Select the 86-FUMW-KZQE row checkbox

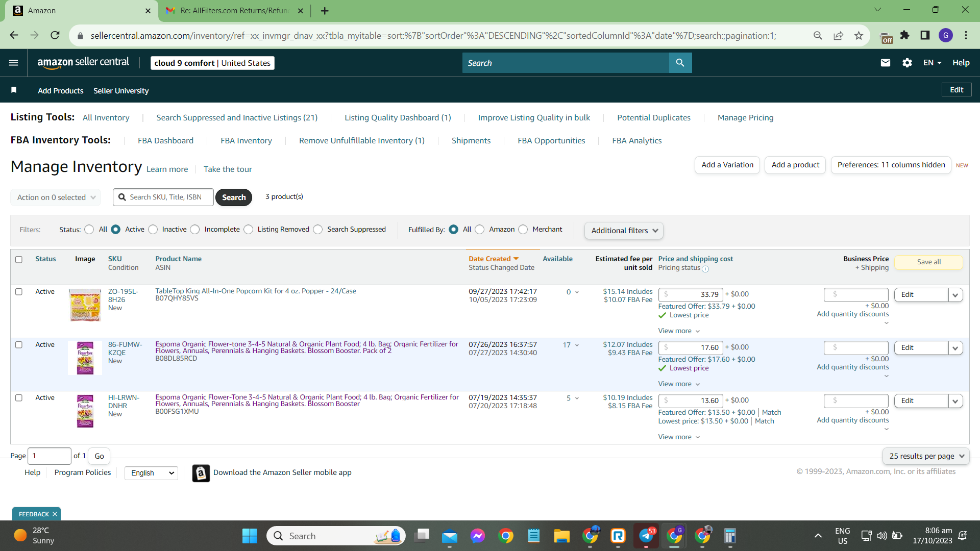click(19, 345)
